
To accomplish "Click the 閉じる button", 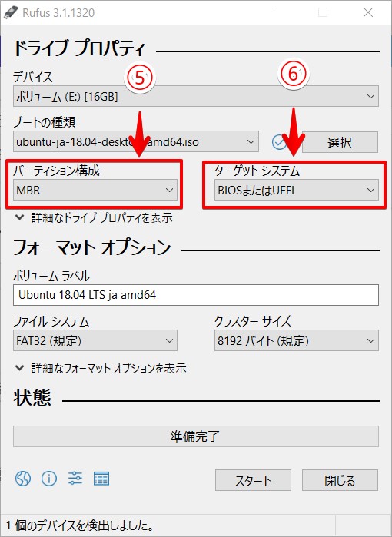I will click(x=340, y=480).
